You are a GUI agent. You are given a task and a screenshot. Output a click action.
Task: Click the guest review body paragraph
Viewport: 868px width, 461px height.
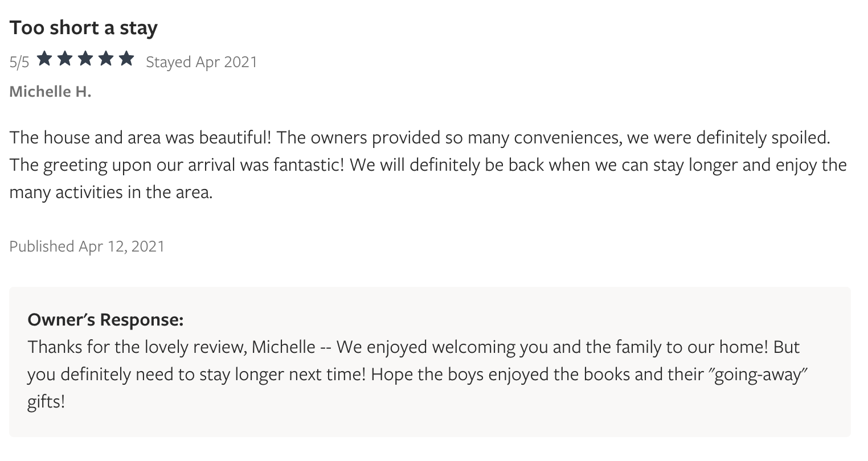pos(428,165)
